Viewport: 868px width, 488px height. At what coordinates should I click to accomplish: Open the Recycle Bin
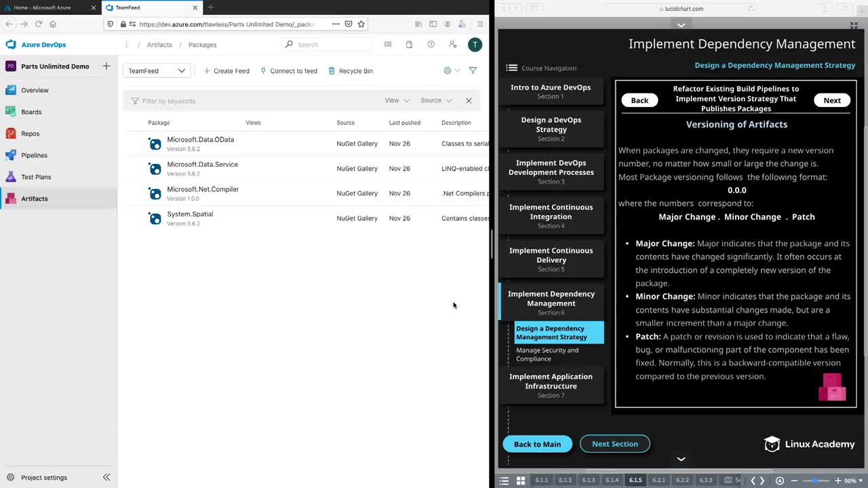[x=351, y=70]
